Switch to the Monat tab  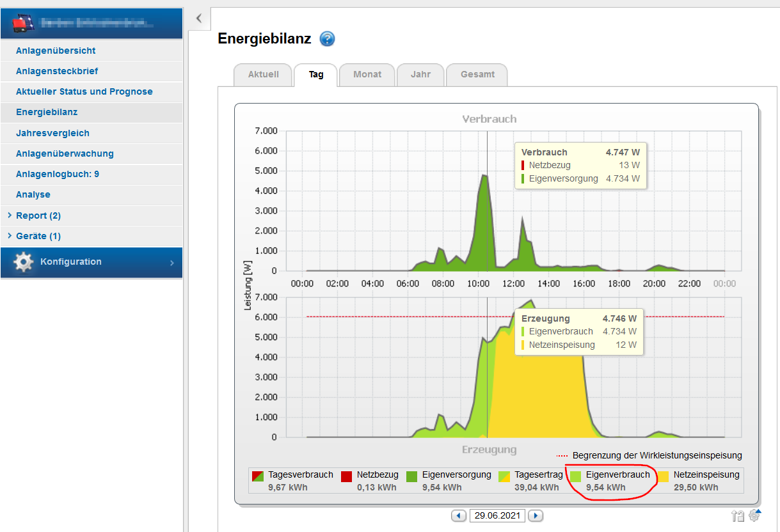click(367, 74)
